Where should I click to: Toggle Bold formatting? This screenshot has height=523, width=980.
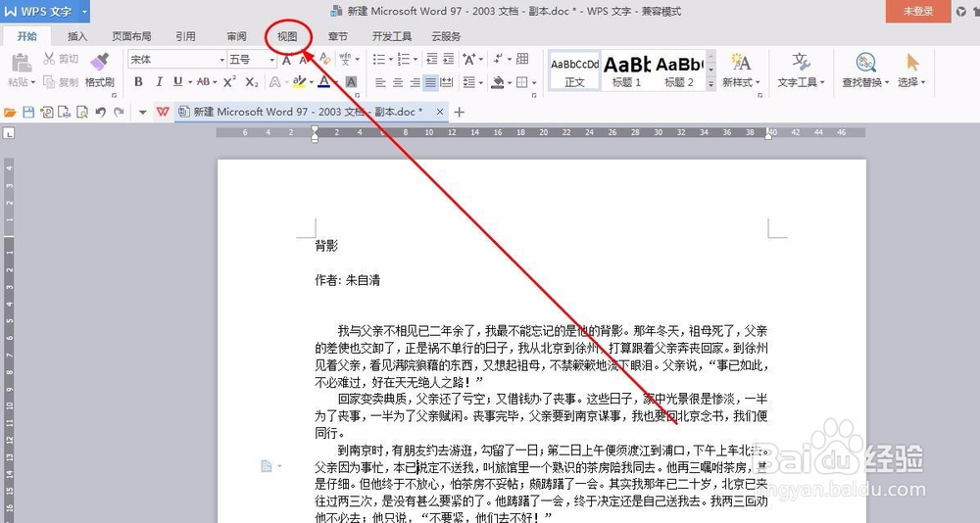click(x=138, y=82)
